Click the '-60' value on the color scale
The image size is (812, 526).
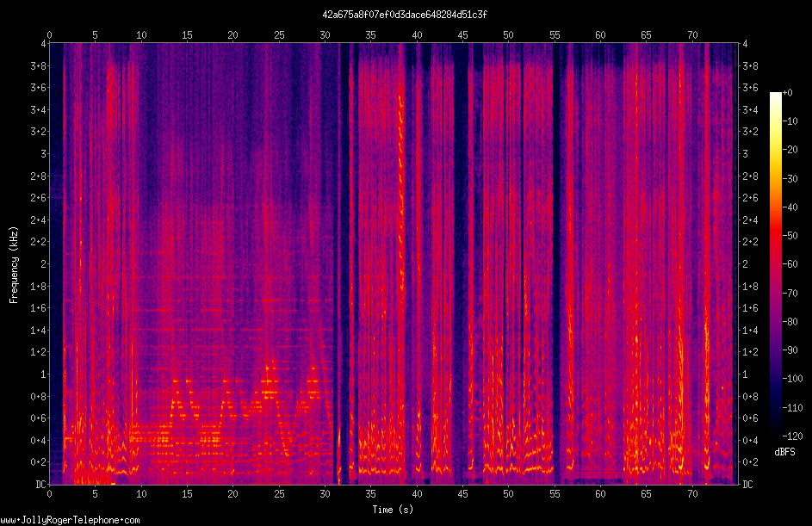[790, 264]
